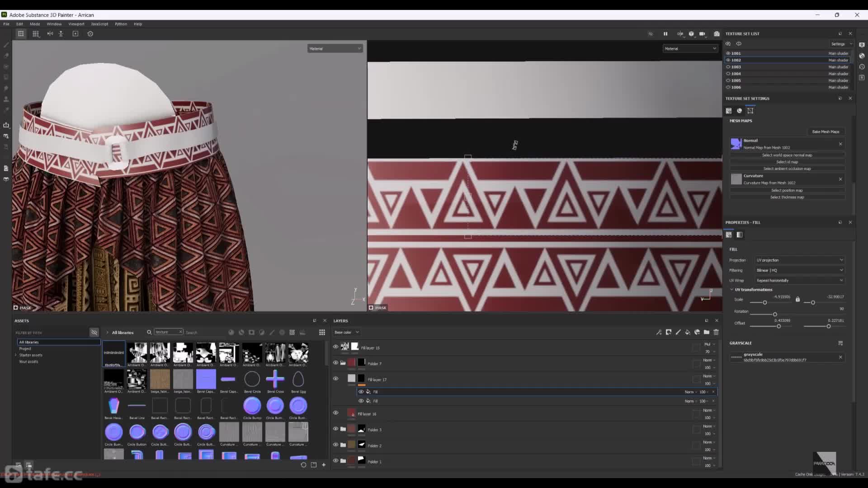Open the History clock icon in right dock
The width and height of the screenshot is (868, 488).
[862, 67]
